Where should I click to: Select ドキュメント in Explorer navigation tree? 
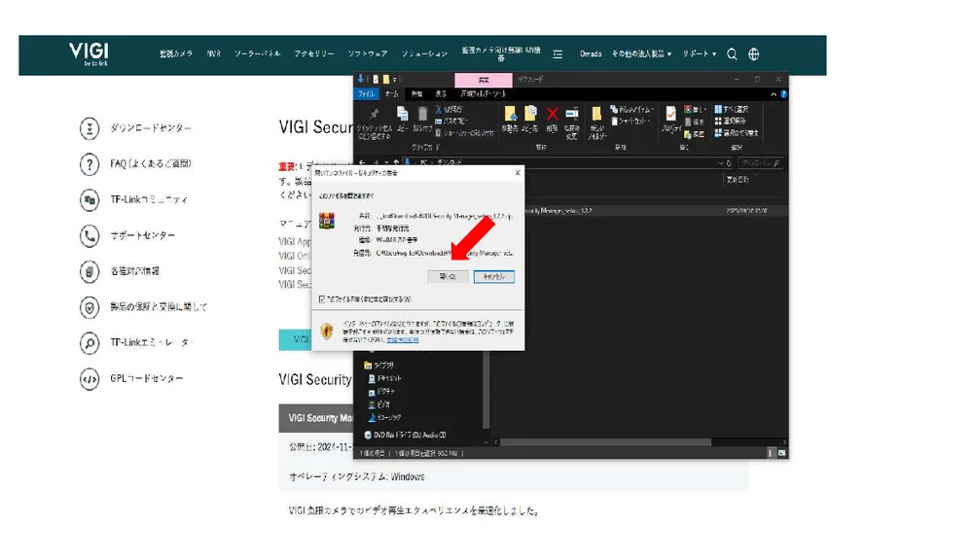point(384,378)
